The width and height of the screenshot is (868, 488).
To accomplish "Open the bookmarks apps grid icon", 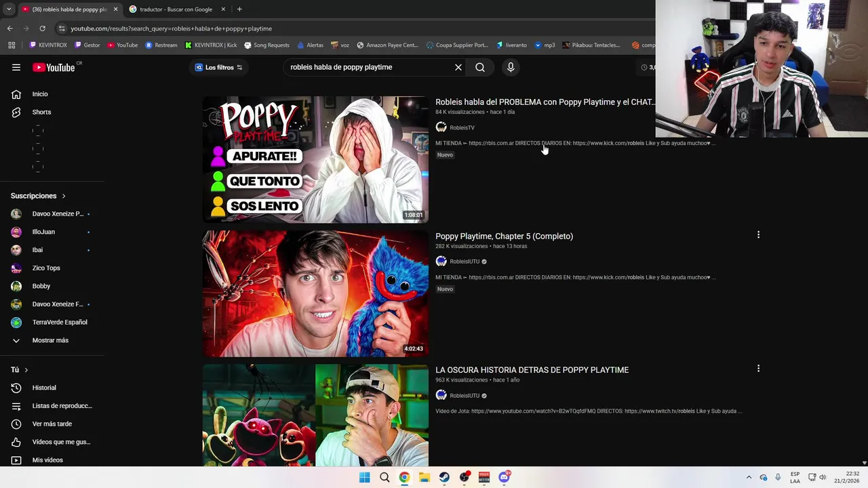I will [12, 45].
